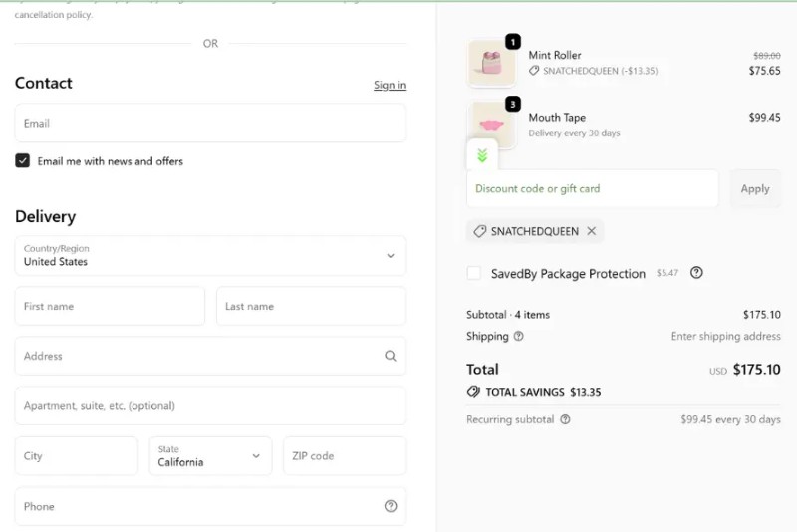Click the Total Savings tag icon
797x532 pixels.
(x=473, y=392)
